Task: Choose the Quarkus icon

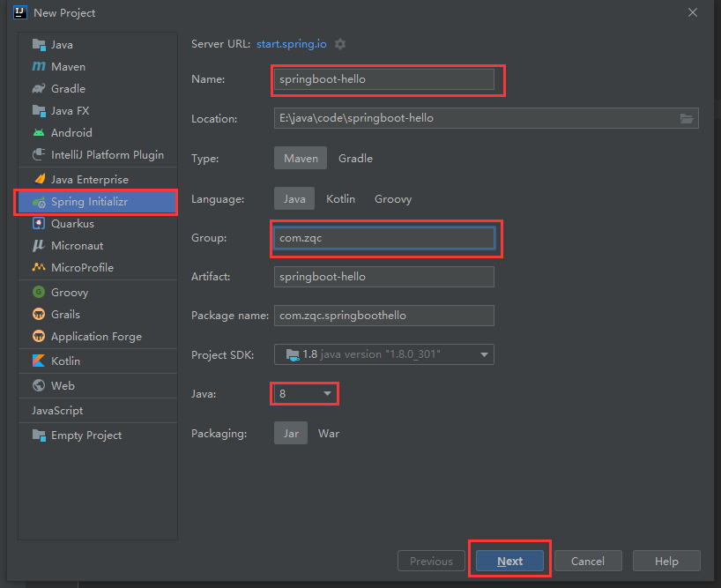Action: 39,223
